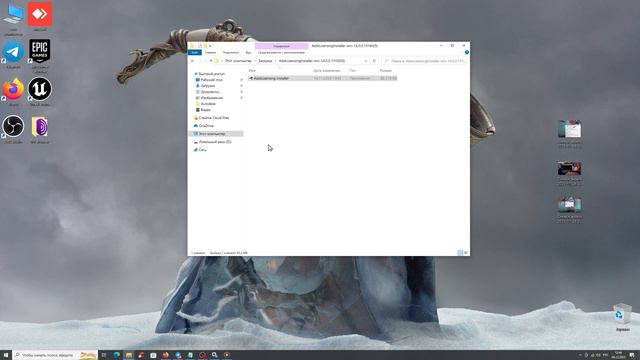The image size is (640, 360).
Task: Click the Explorer up-one-level arrow
Action: [211, 61]
